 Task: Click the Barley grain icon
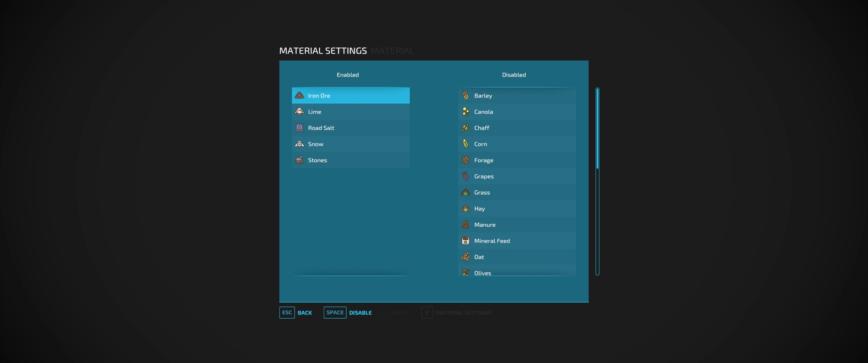(466, 95)
